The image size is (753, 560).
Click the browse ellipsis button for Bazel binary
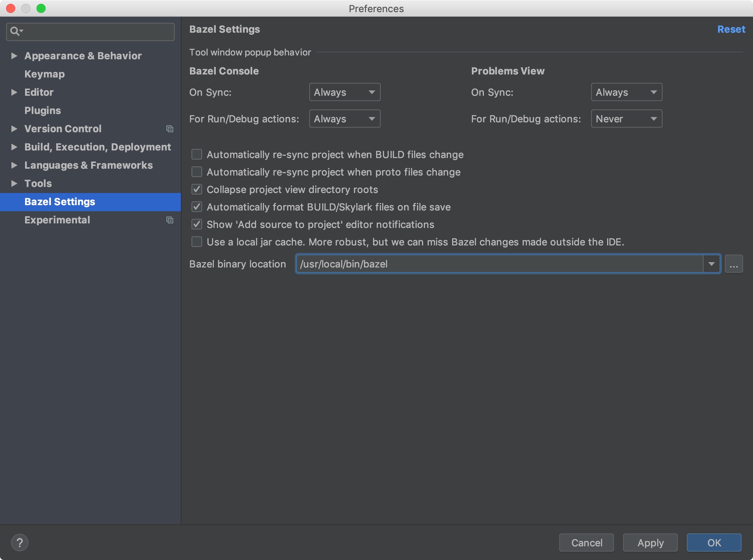click(x=734, y=264)
